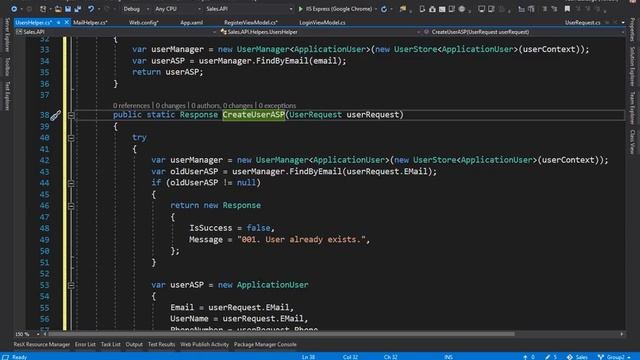Open the Web Publish Activity panel
Image resolution: width=640 pixels, height=360 pixels.
[x=204, y=344]
